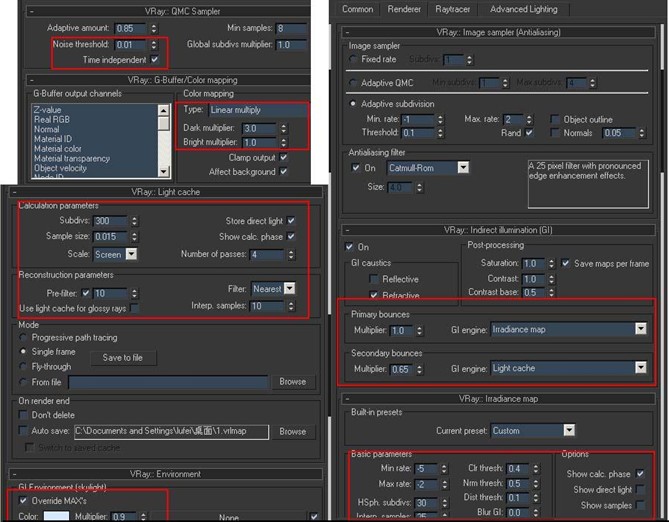Select Adaptive QMC image sampler
The width and height of the screenshot is (669, 522).
coord(352,83)
